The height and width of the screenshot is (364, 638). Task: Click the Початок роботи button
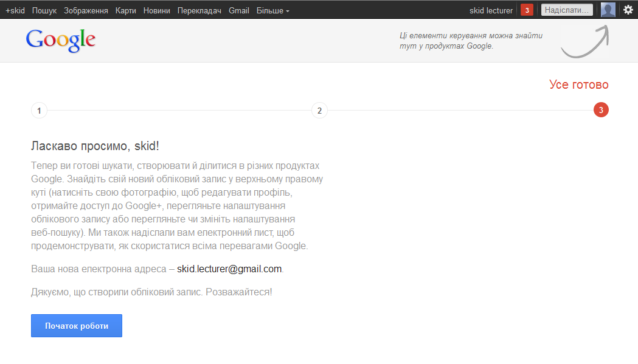tap(77, 326)
